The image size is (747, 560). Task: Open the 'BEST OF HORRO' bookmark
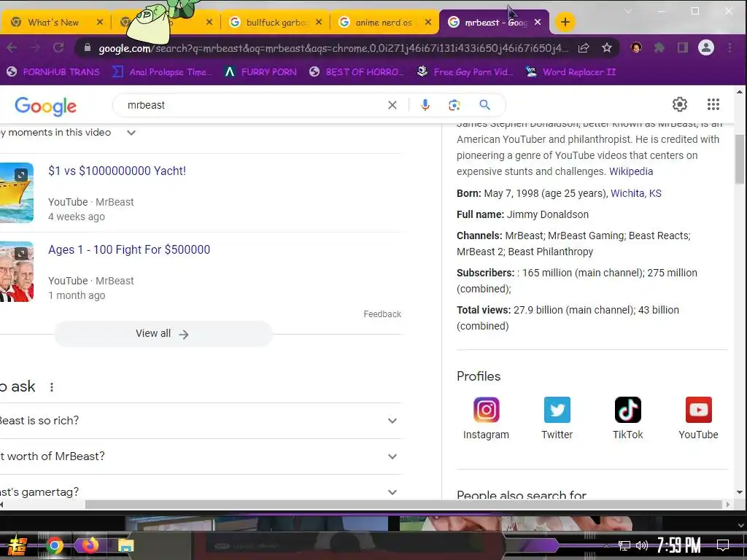[356, 72]
